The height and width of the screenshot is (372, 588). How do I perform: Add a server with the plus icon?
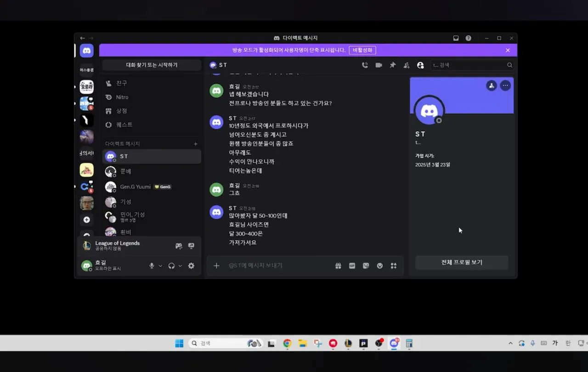(86, 220)
